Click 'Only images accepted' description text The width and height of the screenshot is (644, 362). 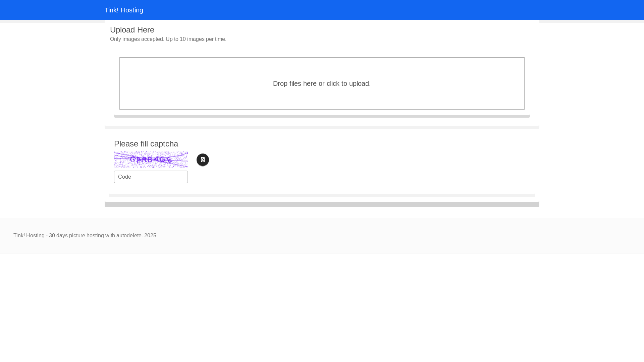(x=168, y=39)
